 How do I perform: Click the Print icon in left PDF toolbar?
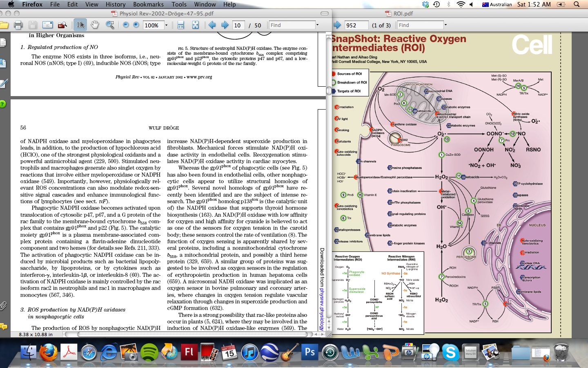(18, 25)
